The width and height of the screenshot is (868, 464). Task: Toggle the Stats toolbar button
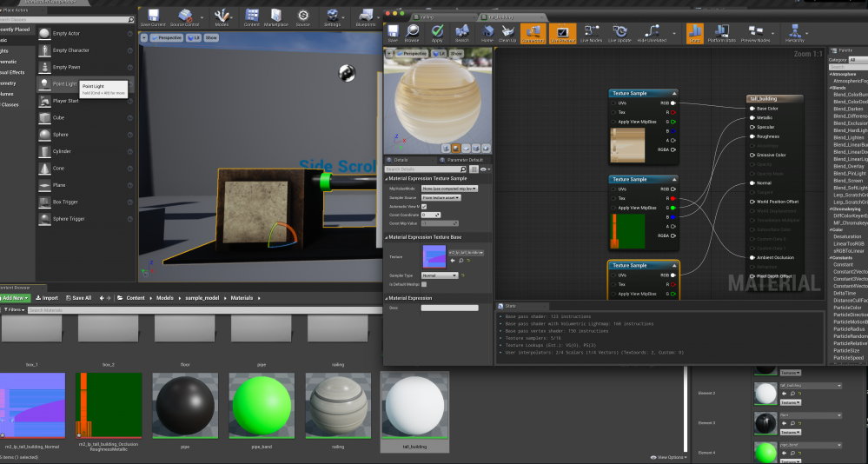[x=695, y=33]
